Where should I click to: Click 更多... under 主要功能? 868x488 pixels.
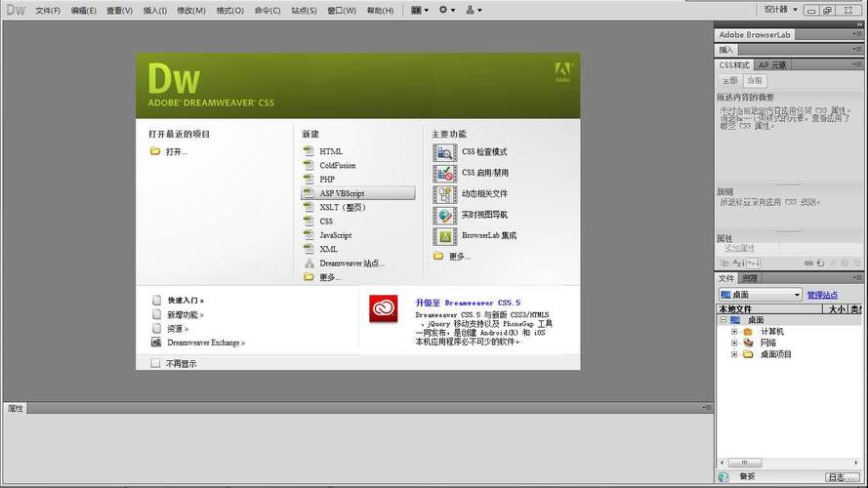pyautogui.click(x=460, y=256)
